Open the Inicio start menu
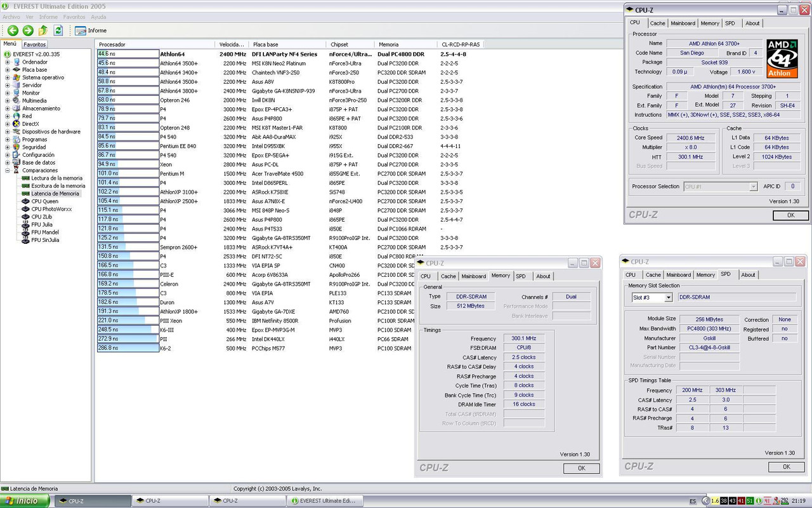This screenshot has height=508, width=812. click(24, 501)
